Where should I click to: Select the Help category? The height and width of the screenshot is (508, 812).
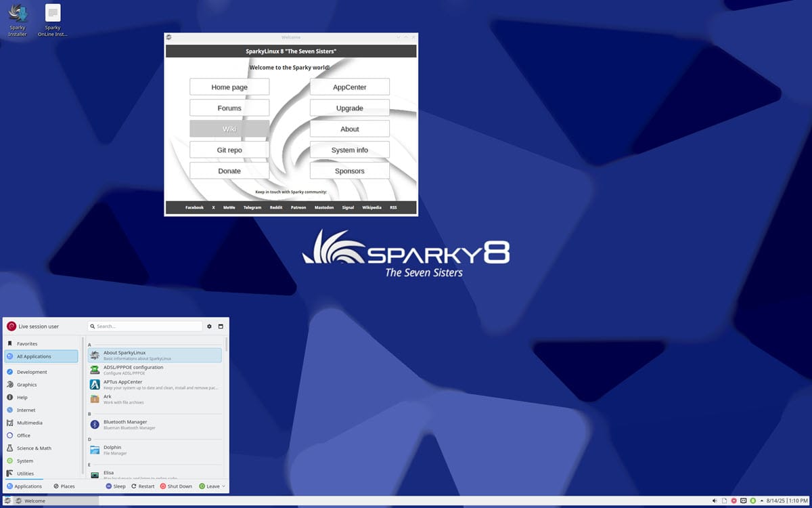coord(41,398)
